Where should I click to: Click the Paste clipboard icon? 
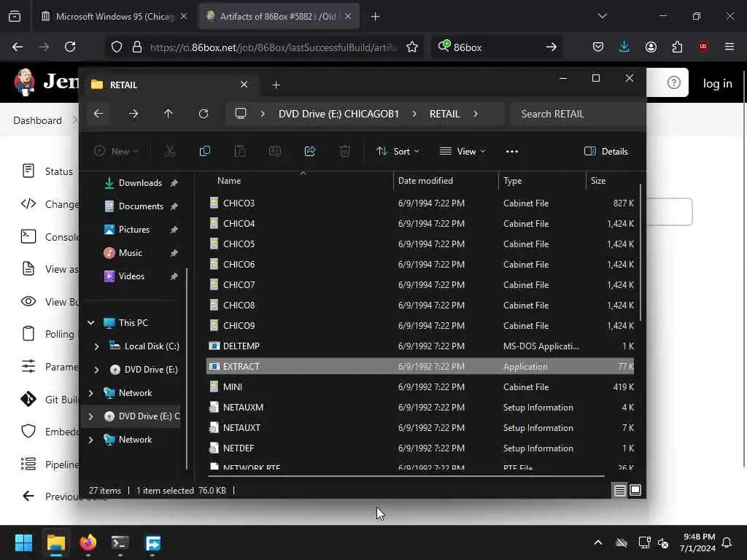239,152
